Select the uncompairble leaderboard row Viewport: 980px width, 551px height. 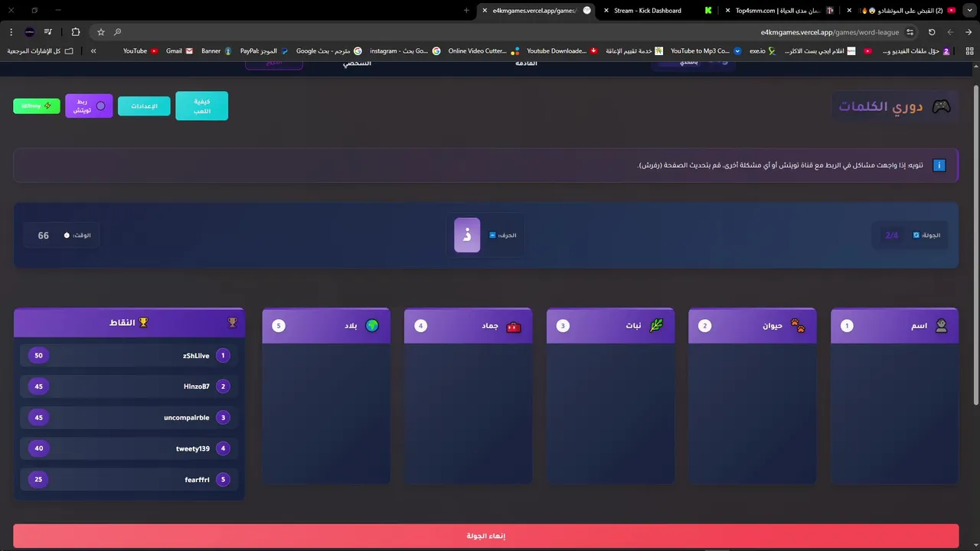pyautogui.click(x=129, y=418)
